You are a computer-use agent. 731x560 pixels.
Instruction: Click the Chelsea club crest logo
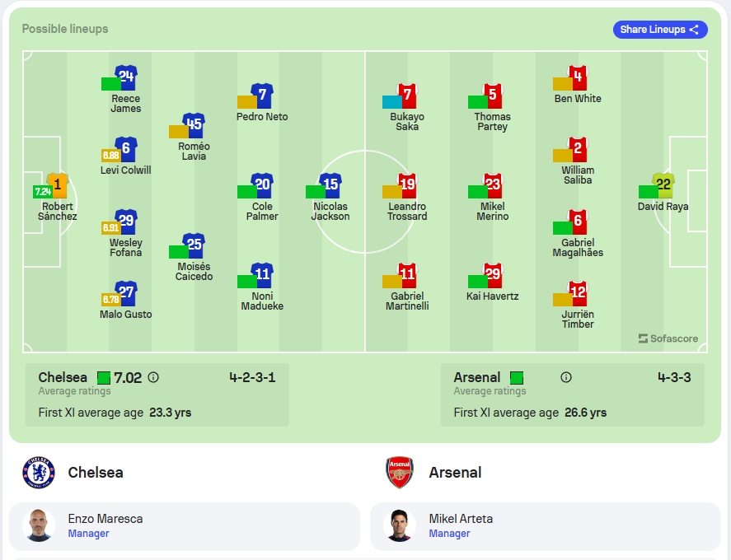point(39,473)
